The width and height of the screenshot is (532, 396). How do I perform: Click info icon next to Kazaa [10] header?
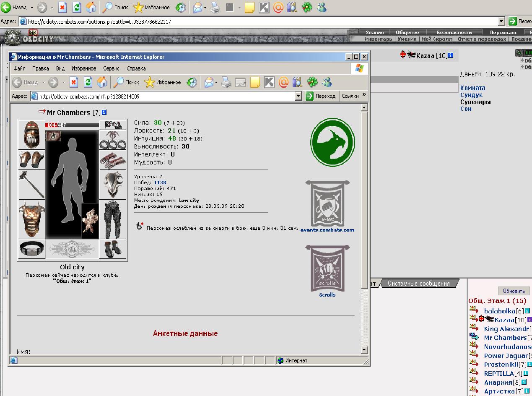[x=451, y=55]
